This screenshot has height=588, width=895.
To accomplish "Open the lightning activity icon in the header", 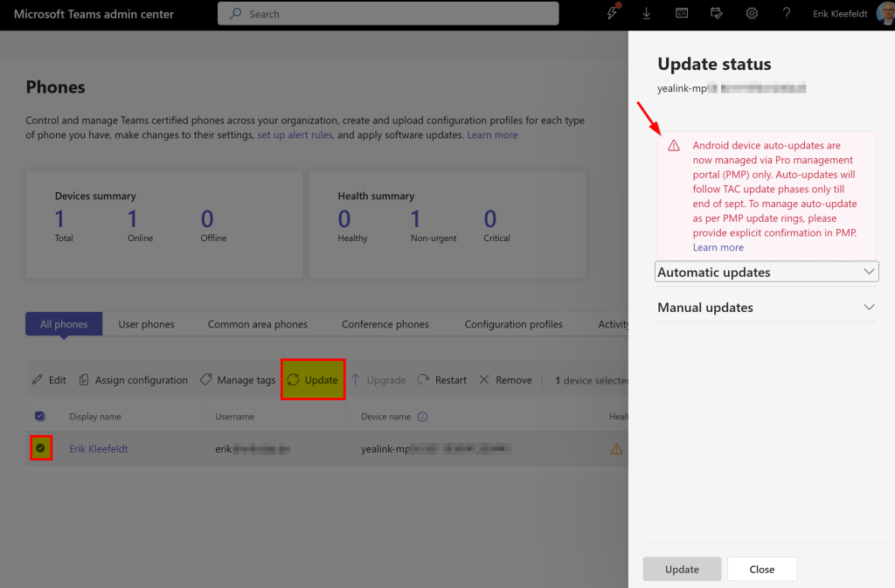I will [x=613, y=12].
